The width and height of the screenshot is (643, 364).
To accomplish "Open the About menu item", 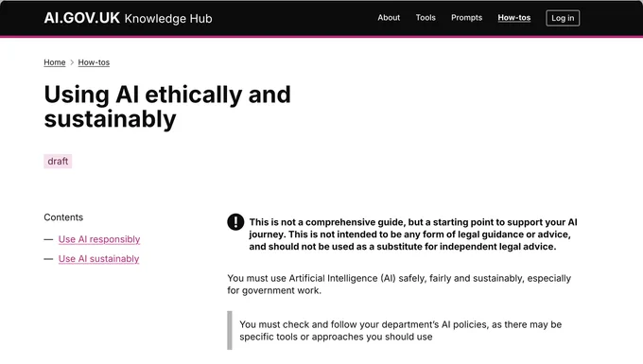I will (x=389, y=18).
